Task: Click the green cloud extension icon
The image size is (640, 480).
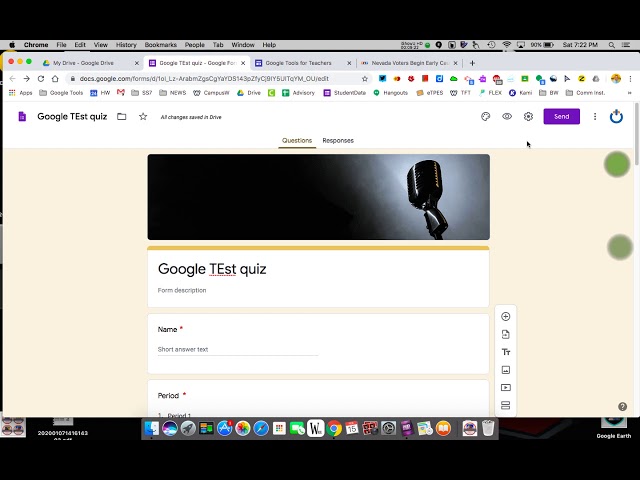Action: [453, 78]
